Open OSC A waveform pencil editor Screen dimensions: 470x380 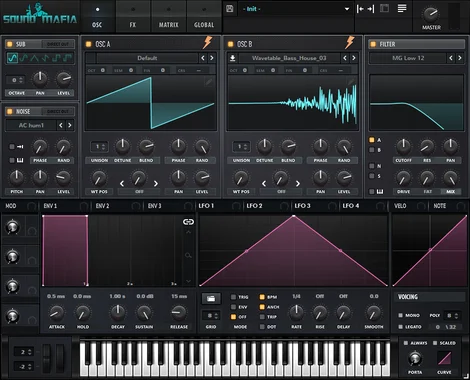[209, 81]
